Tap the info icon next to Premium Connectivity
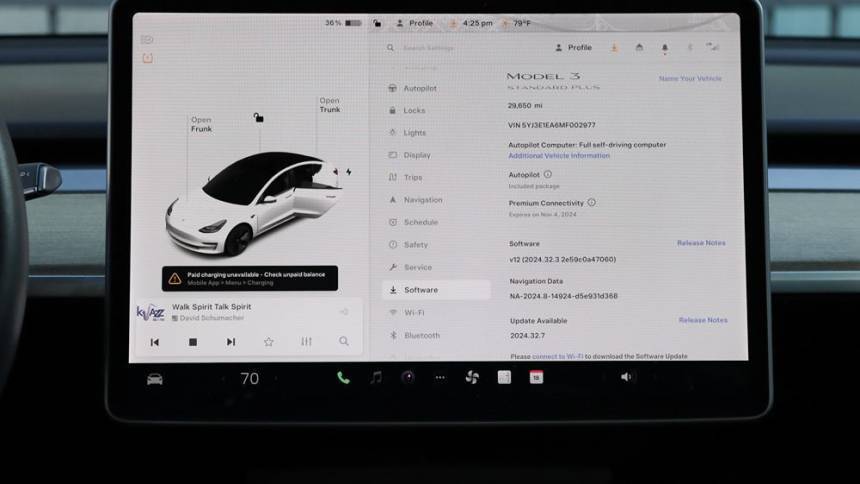The height and width of the screenshot is (484, 860). 591,202
